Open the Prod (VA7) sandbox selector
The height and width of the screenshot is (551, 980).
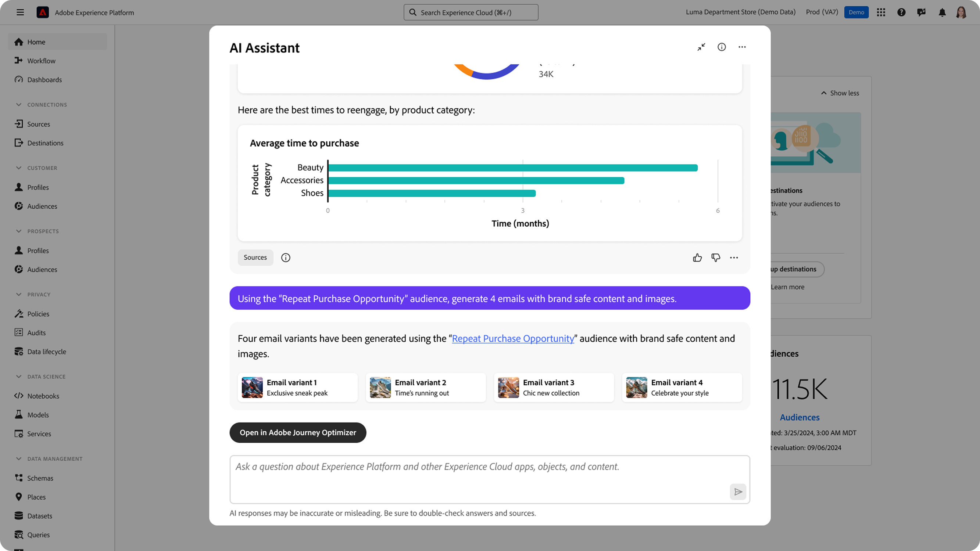(822, 12)
